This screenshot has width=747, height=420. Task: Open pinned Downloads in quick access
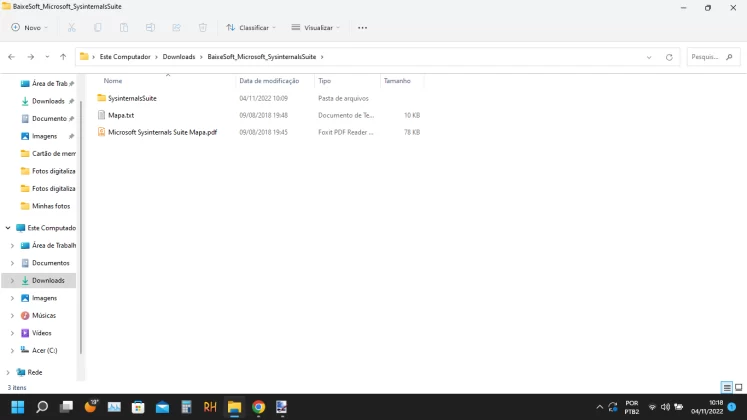48,101
